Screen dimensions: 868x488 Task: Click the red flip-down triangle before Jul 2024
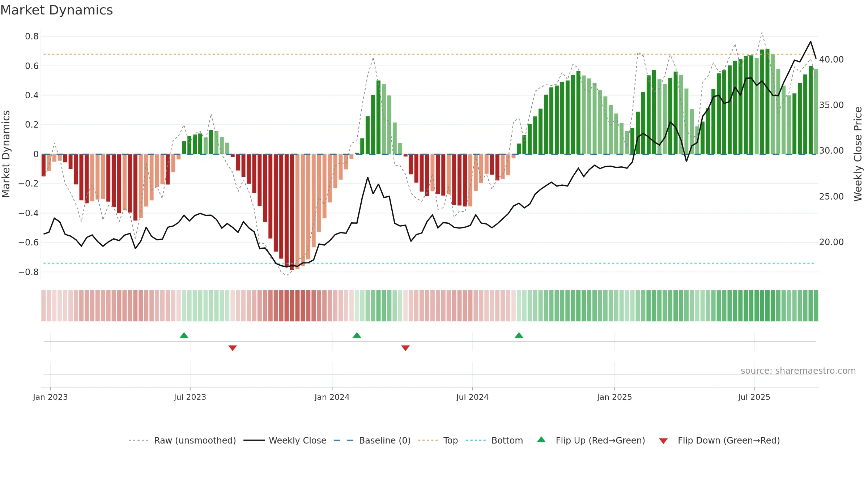pyautogui.click(x=405, y=348)
